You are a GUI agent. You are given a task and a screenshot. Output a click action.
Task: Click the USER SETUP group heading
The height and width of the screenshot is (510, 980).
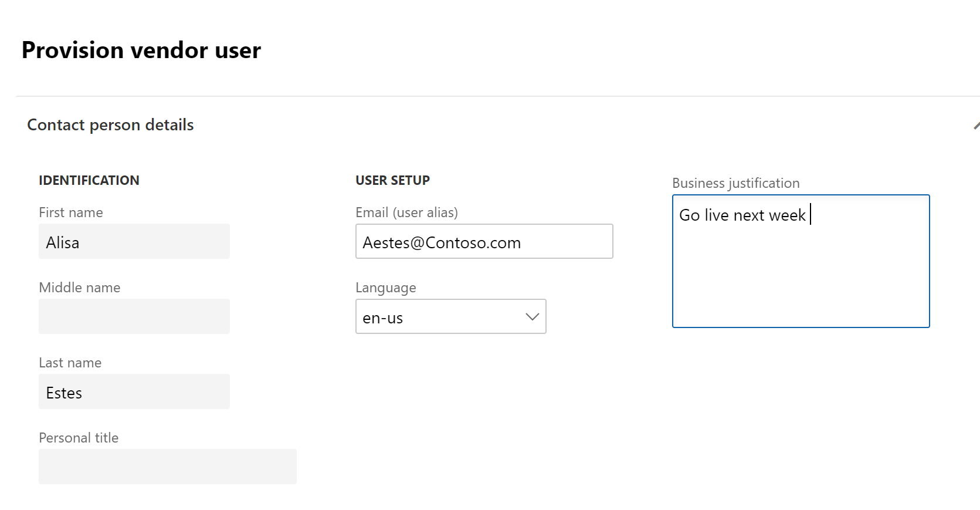pos(392,181)
